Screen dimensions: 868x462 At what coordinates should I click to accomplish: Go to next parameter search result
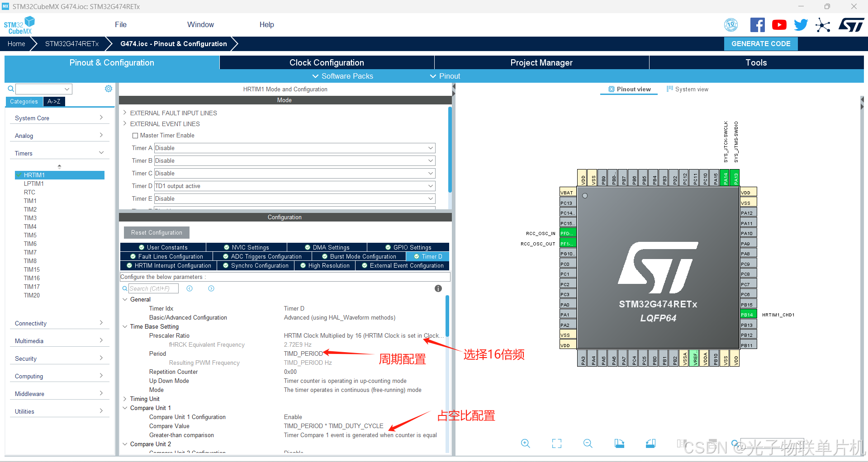click(211, 288)
